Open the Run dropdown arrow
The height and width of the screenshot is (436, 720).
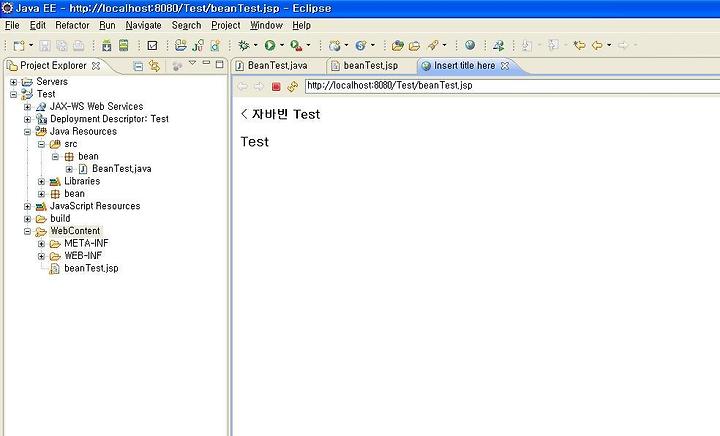[282, 45]
